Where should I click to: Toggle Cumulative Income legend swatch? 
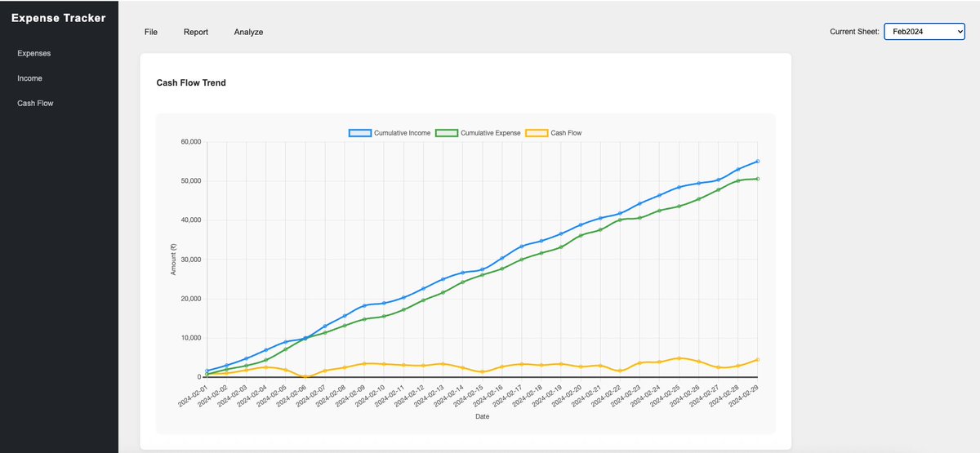click(360, 132)
